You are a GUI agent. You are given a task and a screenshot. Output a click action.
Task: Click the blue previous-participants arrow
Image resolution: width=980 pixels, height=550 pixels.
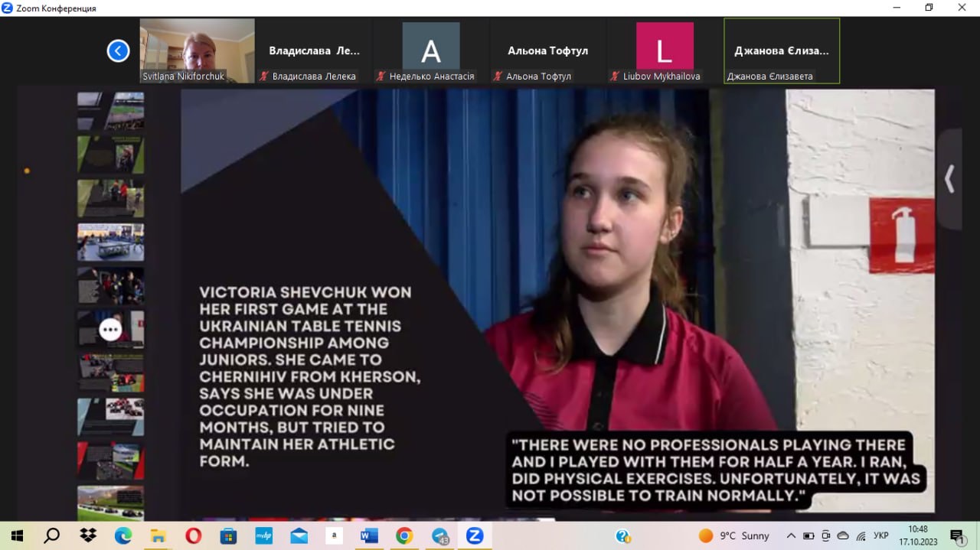pyautogui.click(x=118, y=51)
